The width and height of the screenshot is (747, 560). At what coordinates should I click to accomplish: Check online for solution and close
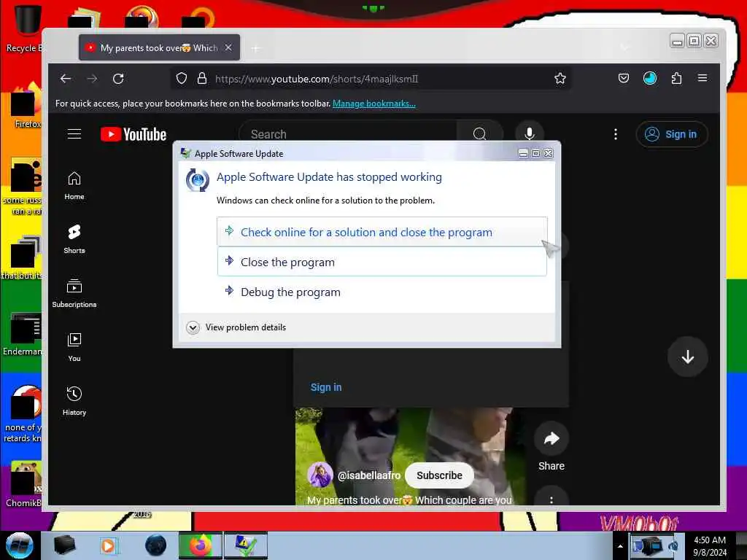(x=382, y=232)
